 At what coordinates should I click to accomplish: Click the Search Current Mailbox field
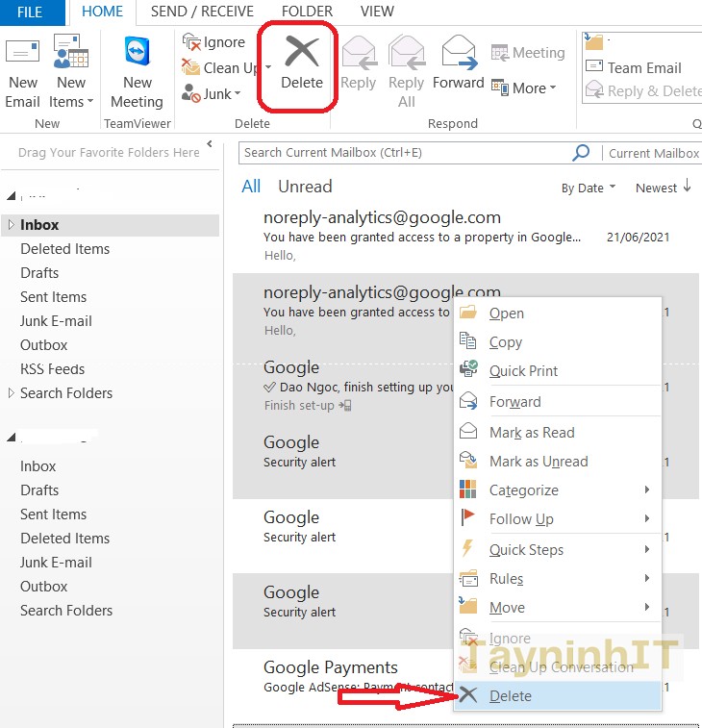click(x=404, y=153)
